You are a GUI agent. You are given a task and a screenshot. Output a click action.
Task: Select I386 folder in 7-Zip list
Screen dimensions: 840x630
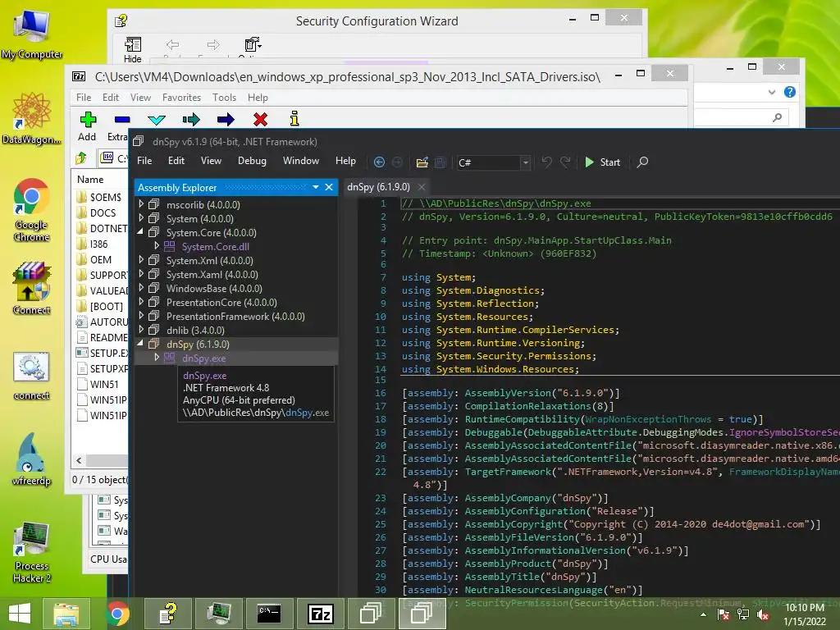tap(98, 244)
